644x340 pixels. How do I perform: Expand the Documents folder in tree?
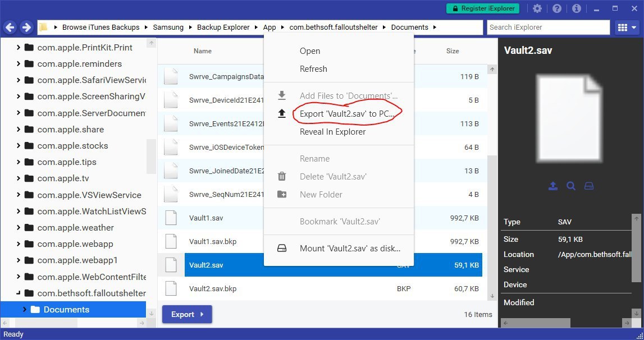[25, 310]
